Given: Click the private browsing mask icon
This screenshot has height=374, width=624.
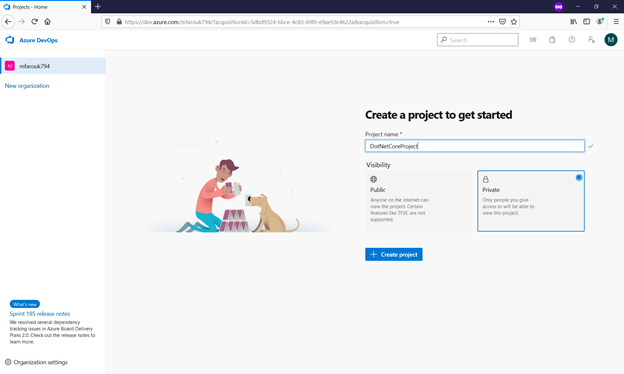Looking at the screenshot, I should tap(559, 7).
